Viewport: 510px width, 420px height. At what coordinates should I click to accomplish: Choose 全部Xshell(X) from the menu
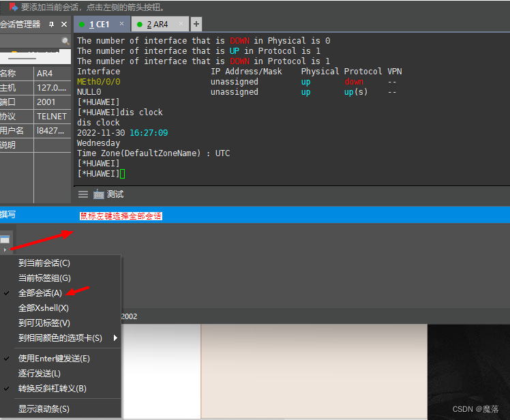[x=43, y=307]
